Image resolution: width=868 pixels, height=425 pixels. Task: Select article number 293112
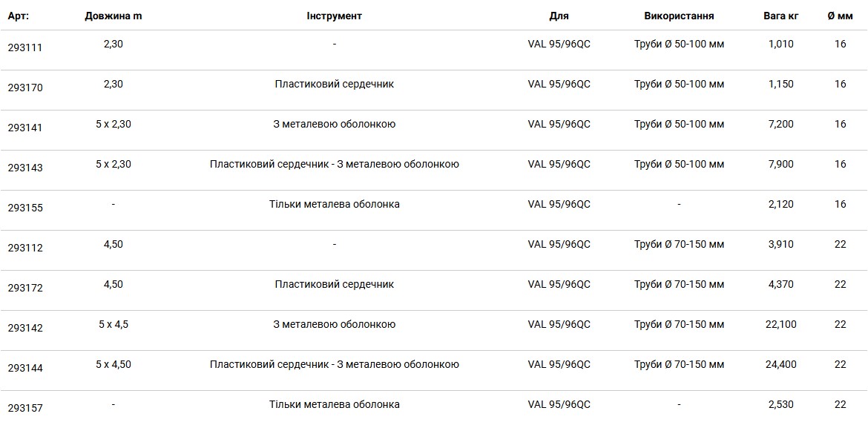(x=25, y=248)
